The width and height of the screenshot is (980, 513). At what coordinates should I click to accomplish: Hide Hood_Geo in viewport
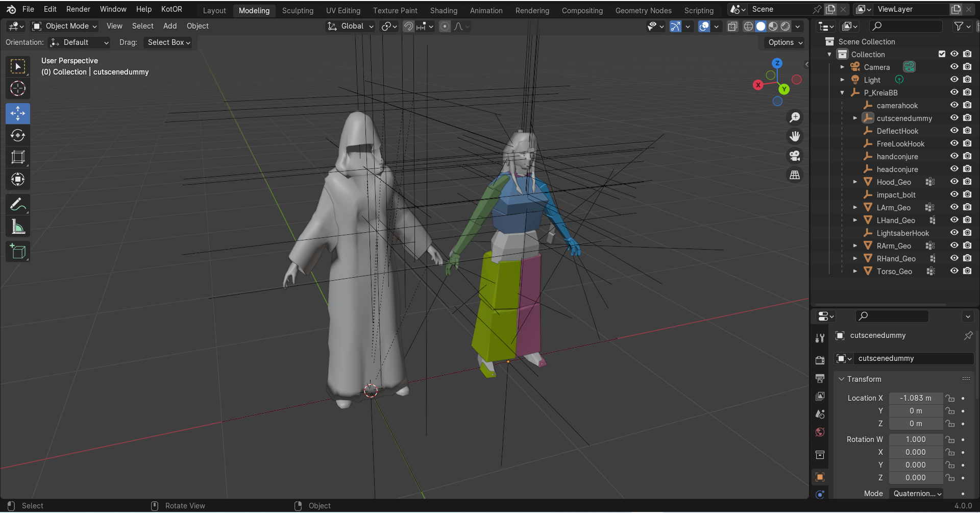[x=954, y=182]
